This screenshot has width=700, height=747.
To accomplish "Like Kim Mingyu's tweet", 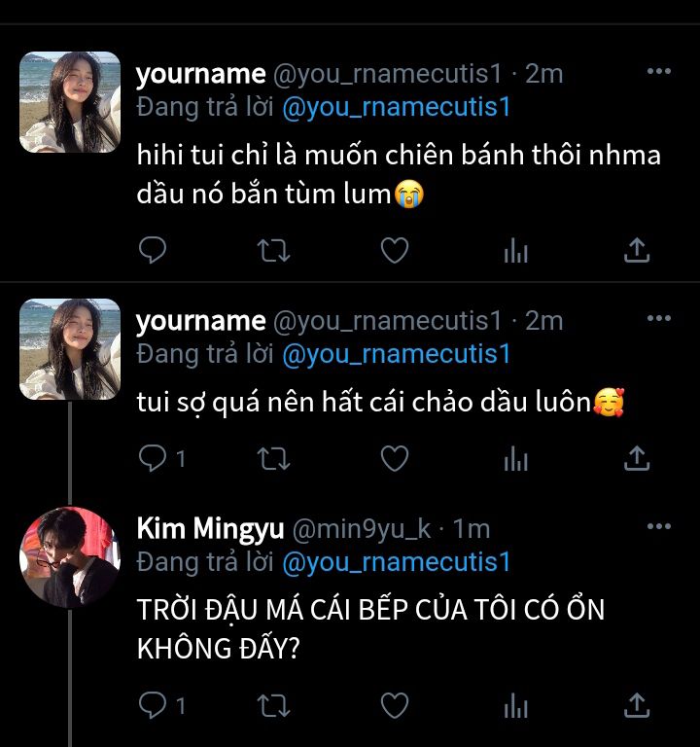I will tap(394, 704).
